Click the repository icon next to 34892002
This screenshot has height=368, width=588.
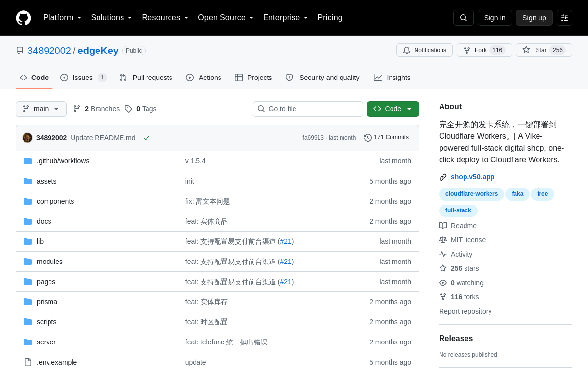click(x=20, y=51)
